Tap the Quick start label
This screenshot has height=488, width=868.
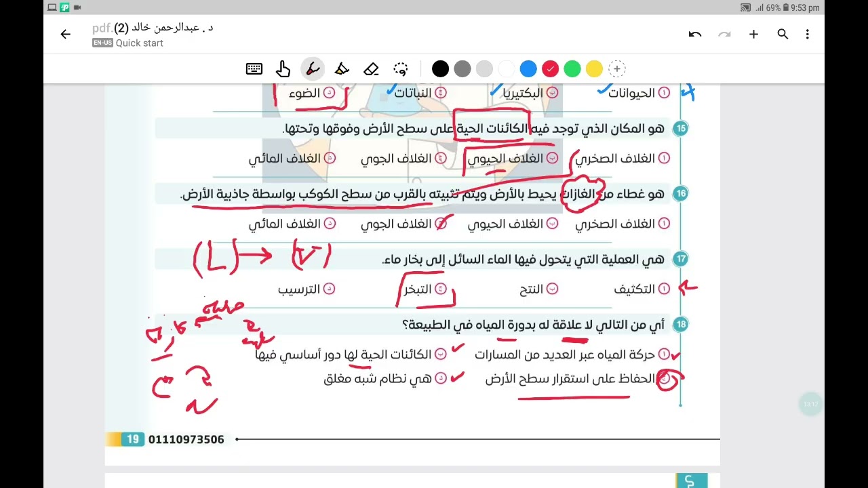pyautogui.click(x=140, y=43)
